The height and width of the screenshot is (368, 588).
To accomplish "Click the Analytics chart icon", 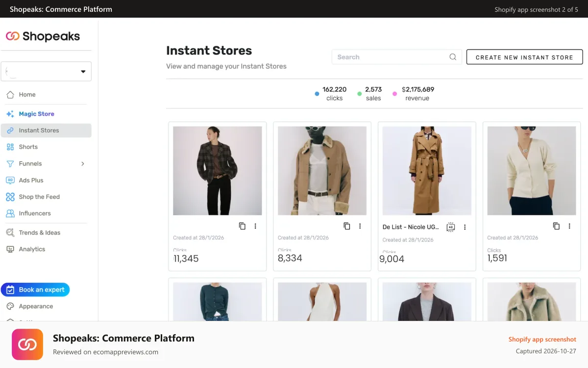I will (10, 249).
